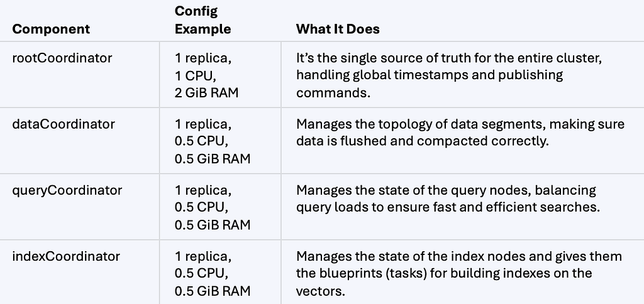Click the Component column header
Image resolution: width=644 pixels, height=304 pixels.
[51, 29]
